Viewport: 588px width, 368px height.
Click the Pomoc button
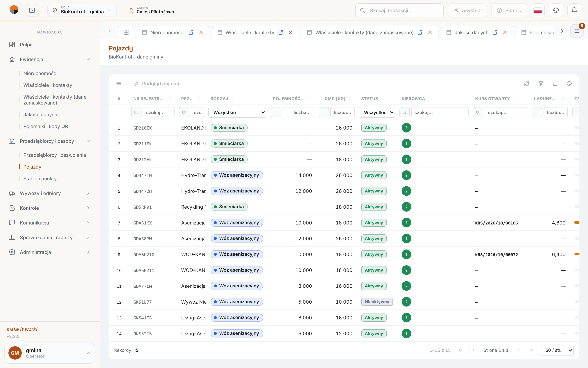[x=509, y=10]
